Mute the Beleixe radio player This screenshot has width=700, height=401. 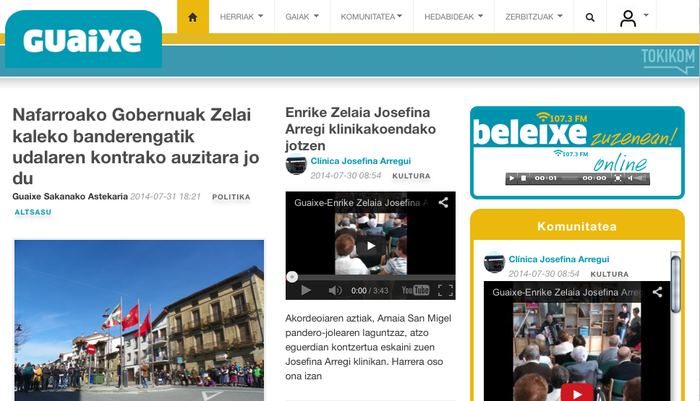(x=629, y=178)
